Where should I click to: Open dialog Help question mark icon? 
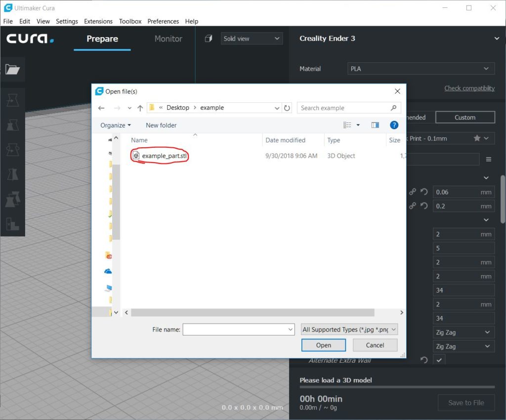point(394,125)
